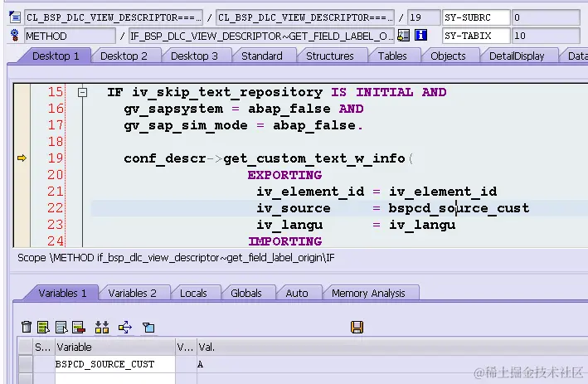Click the METHOD event type field
This screenshot has width=588, height=384.
pyautogui.click(x=70, y=36)
